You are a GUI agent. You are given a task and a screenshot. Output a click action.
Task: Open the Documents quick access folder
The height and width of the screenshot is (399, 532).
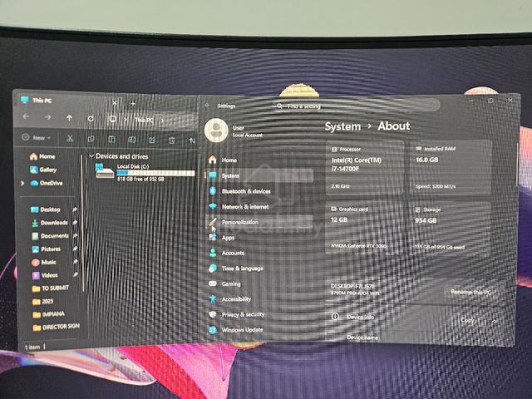click(x=50, y=236)
